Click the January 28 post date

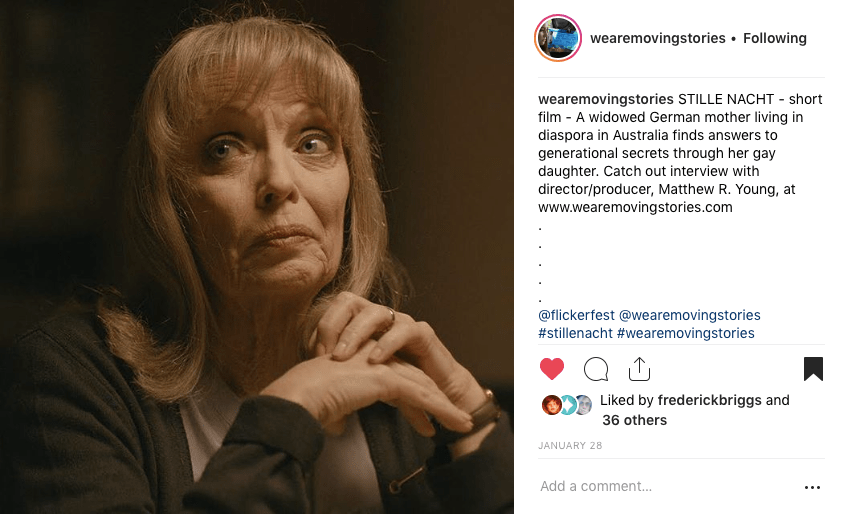[x=564, y=445]
